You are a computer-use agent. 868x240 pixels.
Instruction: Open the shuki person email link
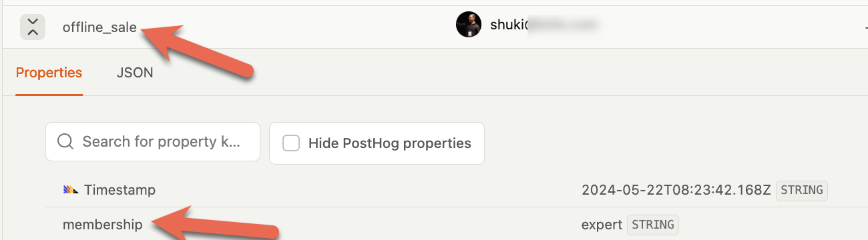(x=542, y=25)
